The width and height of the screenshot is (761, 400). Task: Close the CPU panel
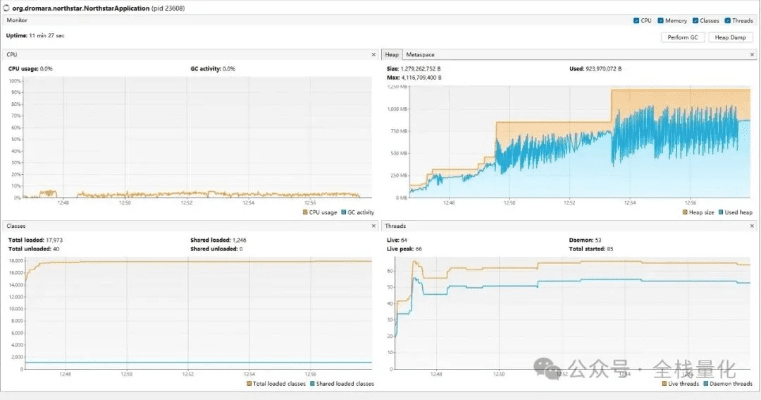pyautogui.click(x=374, y=54)
